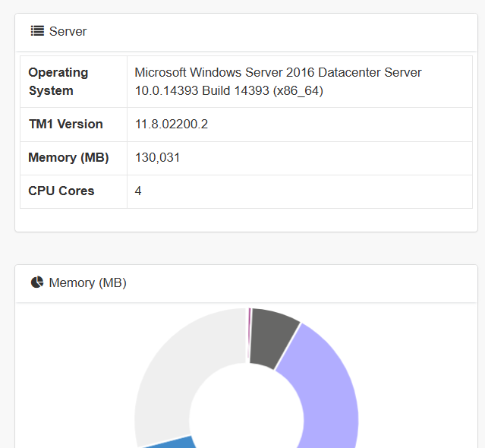Click the Memory (MB) panel heading text
This screenshot has height=448, width=485.
click(87, 282)
